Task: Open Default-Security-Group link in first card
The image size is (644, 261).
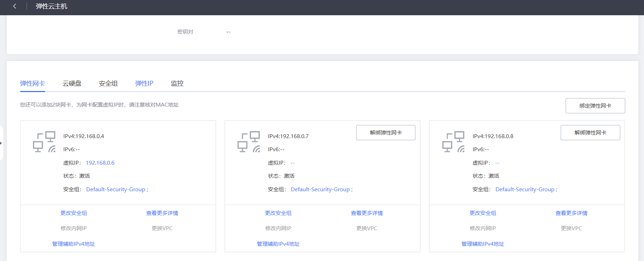Action: (x=116, y=189)
